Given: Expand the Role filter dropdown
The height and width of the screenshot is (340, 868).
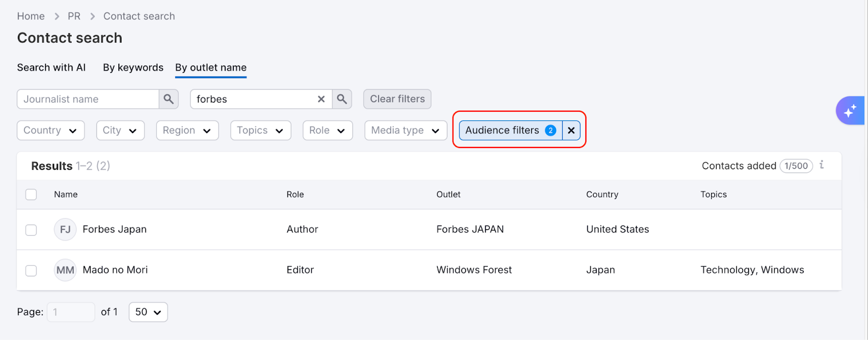Looking at the screenshot, I should pos(328,130).
